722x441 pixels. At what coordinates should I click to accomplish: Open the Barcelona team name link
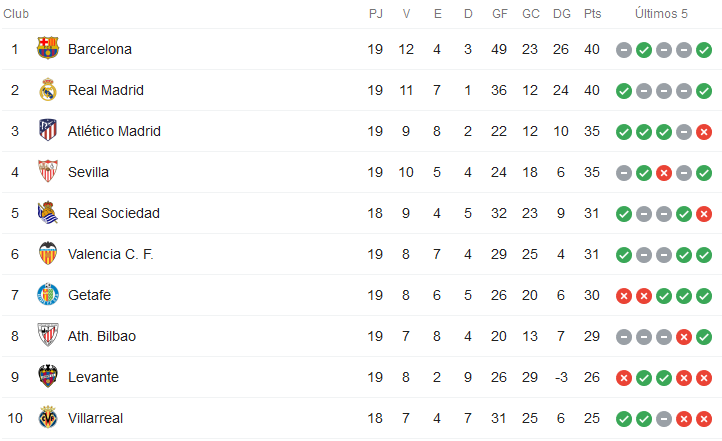tap(100, 49)
